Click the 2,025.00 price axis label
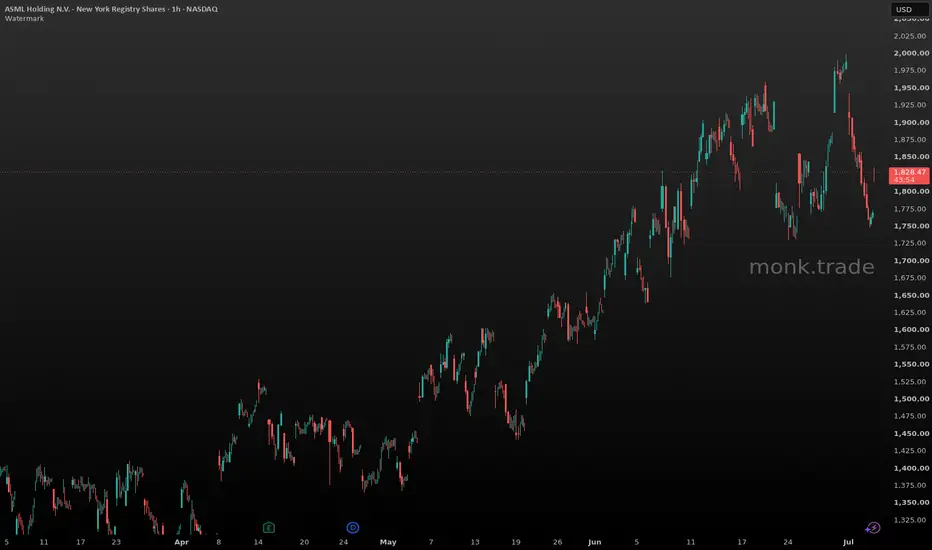Viewport: 932px width, 550px height. [910, 36]
